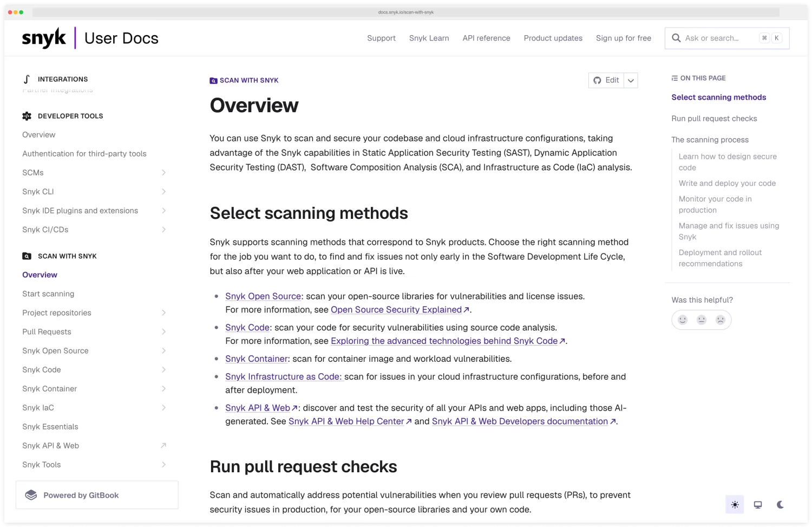Click the search magnifier icon

tap(676, 38)
